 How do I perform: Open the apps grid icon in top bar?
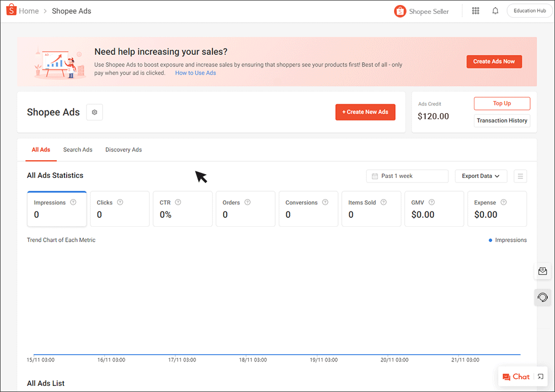point(475,11)
